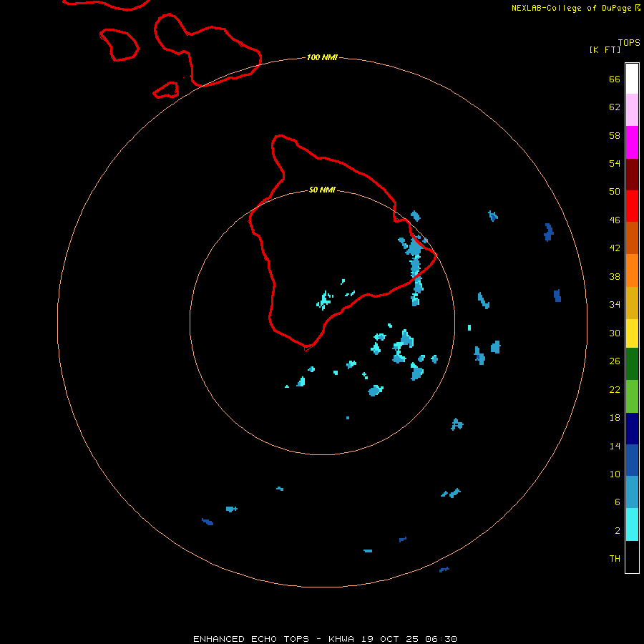The image size is (644, 644).
Task: Click the Lanai island outline
Action: point(119,45)
